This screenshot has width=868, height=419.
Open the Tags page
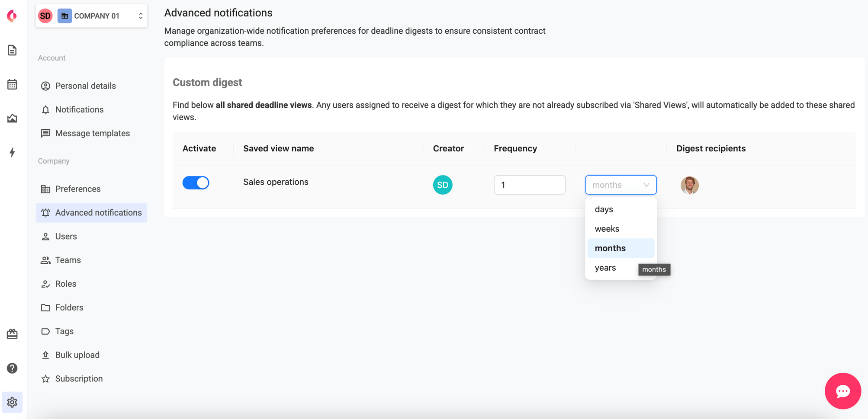pyautogui.click(x=91, y=331)
